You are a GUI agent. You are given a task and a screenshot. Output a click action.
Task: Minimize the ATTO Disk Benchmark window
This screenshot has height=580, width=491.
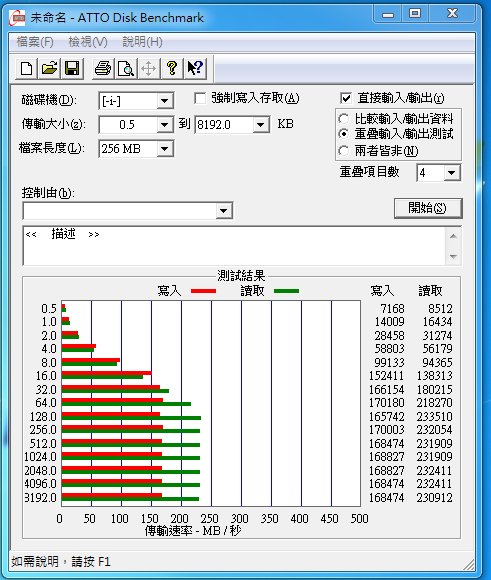tap(388, 14)
